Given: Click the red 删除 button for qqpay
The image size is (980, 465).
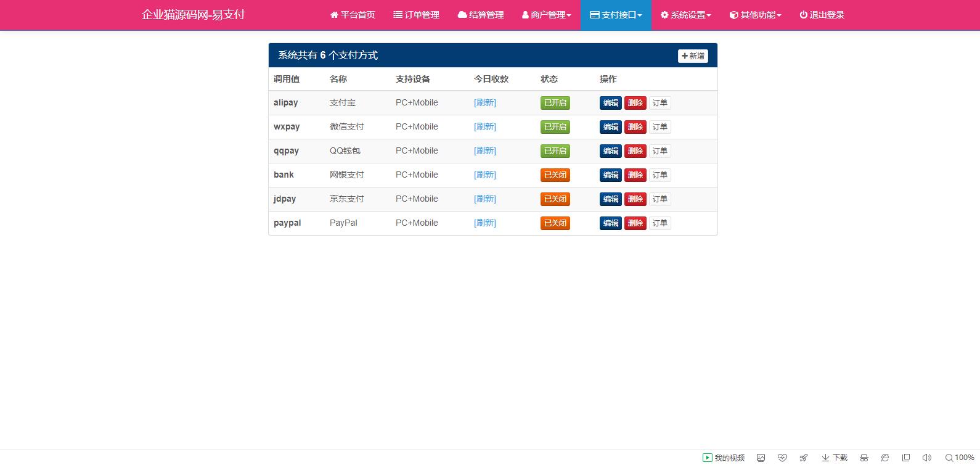Looking at the screenshot, I should [x=635, y=151].
